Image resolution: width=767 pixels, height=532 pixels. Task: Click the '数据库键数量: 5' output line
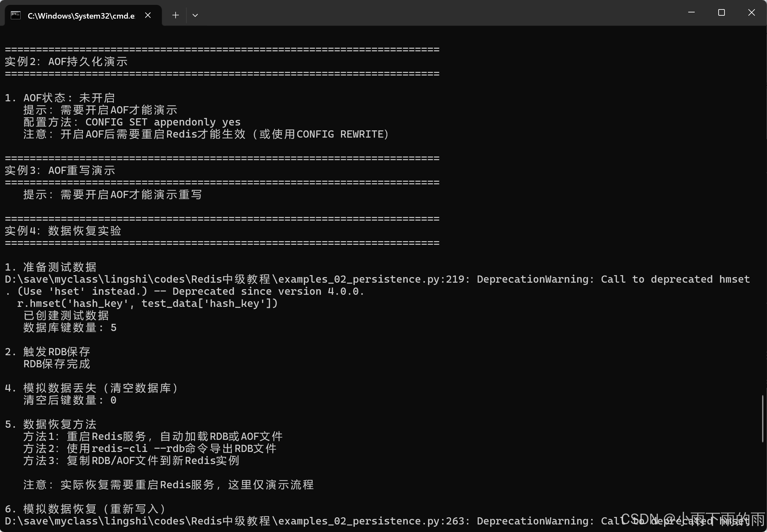tap(70, 328)
